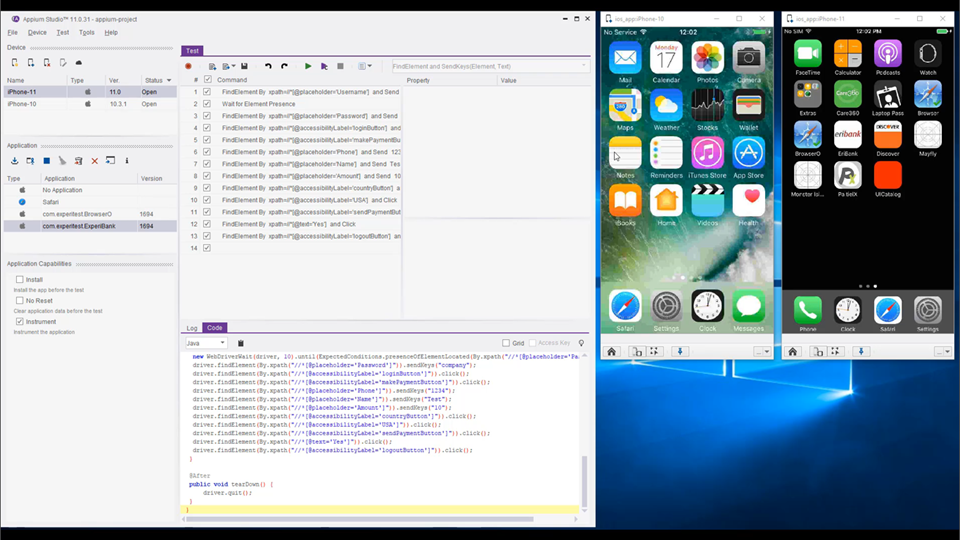Click the Clear application data broom icon

coord(62,161)
